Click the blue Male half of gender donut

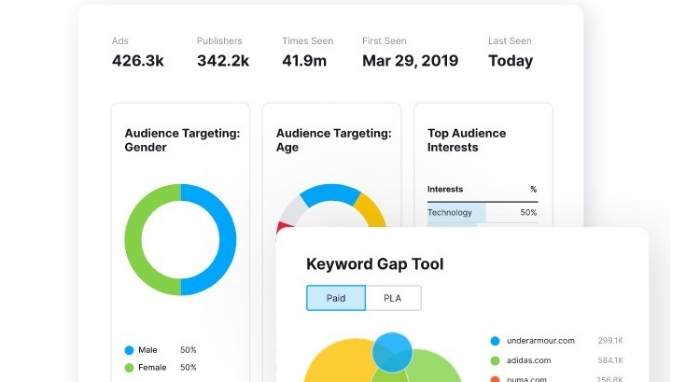pyautogui.click(x=228, y=240)
